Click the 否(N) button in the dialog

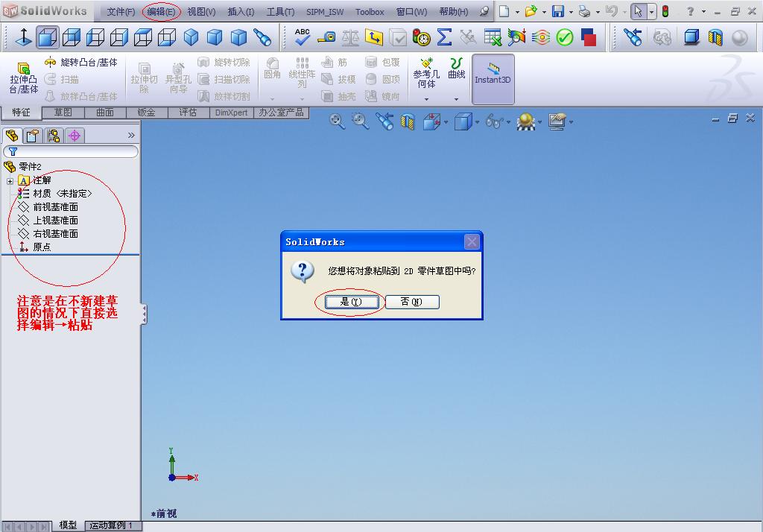412,302
